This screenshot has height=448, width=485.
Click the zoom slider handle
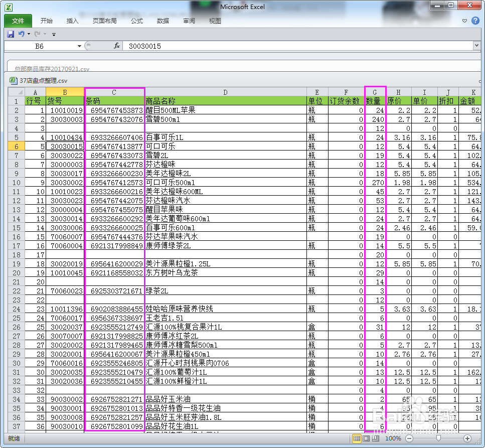438,438
